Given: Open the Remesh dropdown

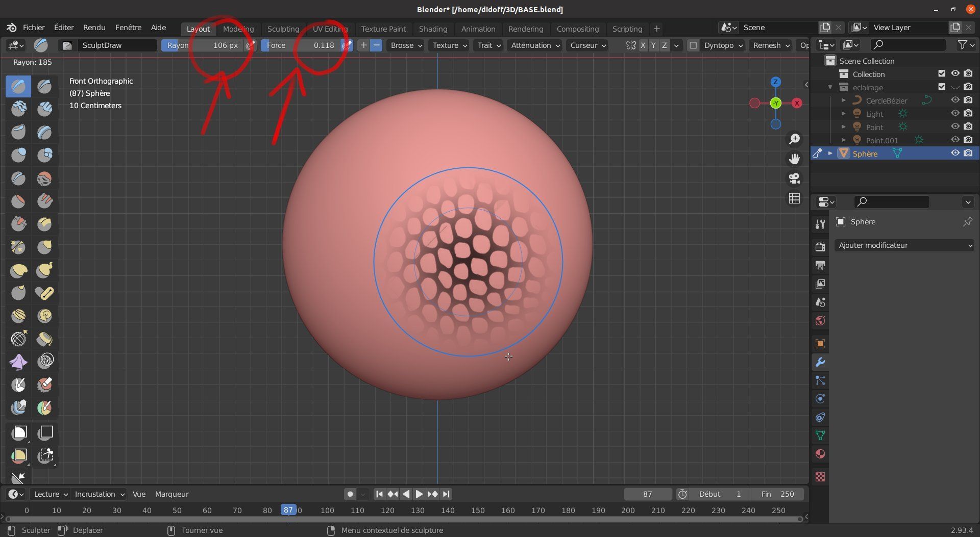Looking at the screenshot, I should [x=770, y=45].
